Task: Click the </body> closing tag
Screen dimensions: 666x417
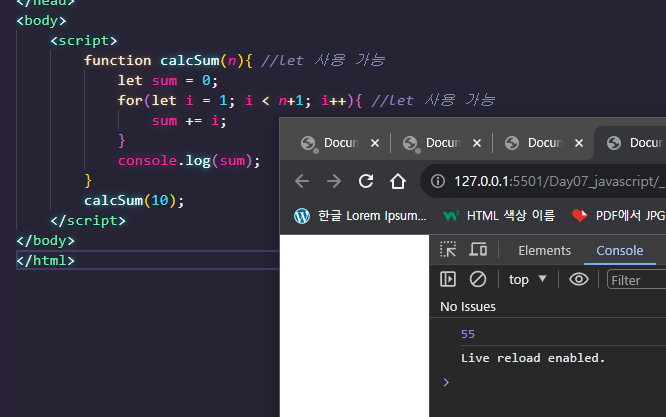Action: coord(45,241)
